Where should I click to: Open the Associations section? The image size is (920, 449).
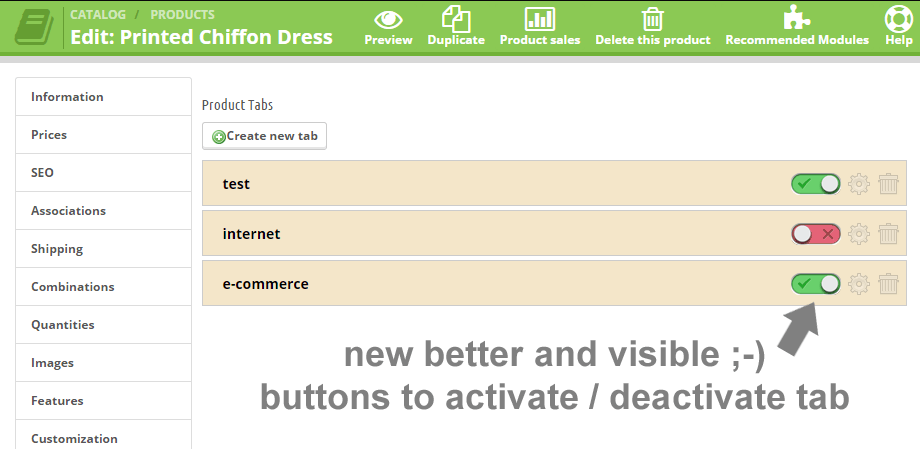click(103, 211)
